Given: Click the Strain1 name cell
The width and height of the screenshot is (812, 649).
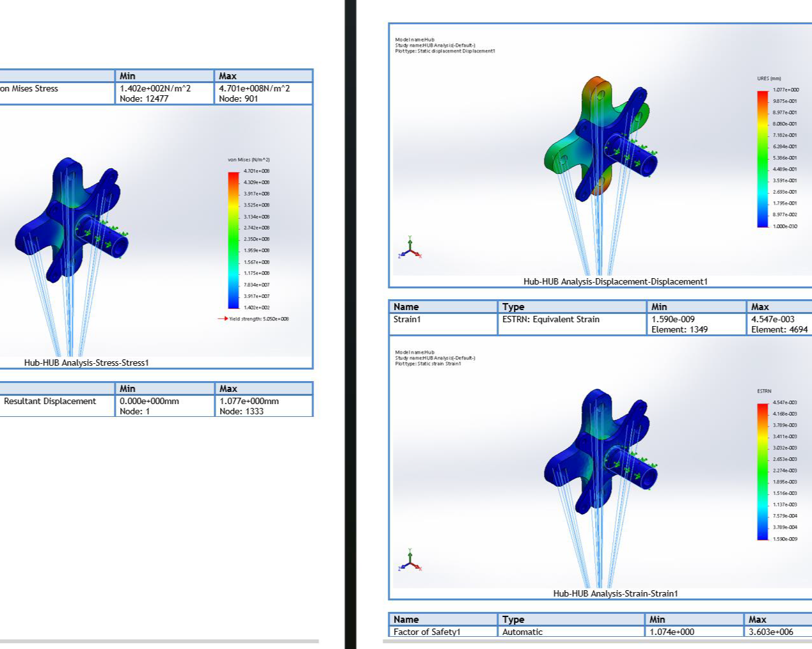Looking at the screenshot, I should click(407, 319).
